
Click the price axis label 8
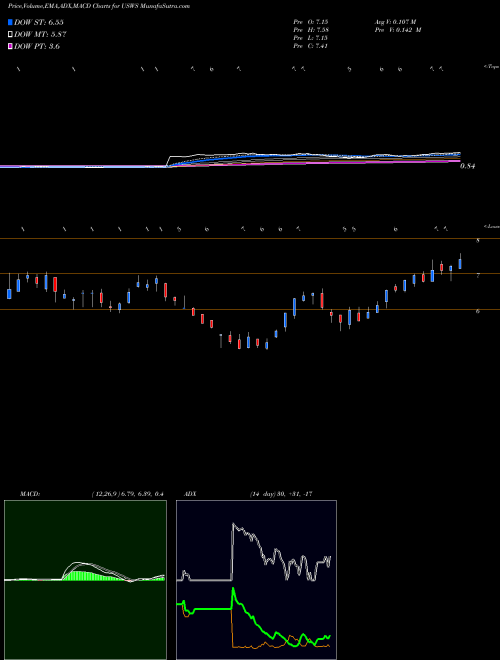click(478, 241)
